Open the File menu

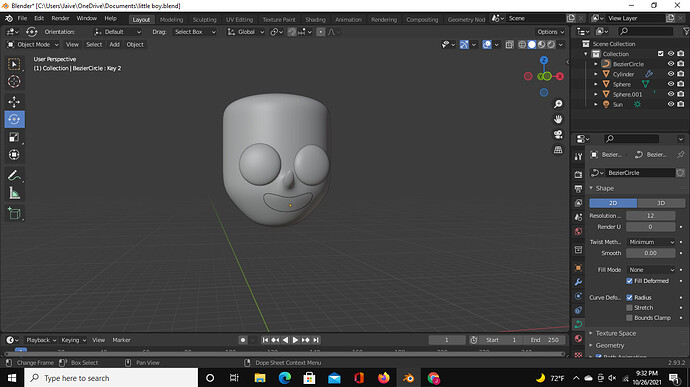tap(22, 18)
